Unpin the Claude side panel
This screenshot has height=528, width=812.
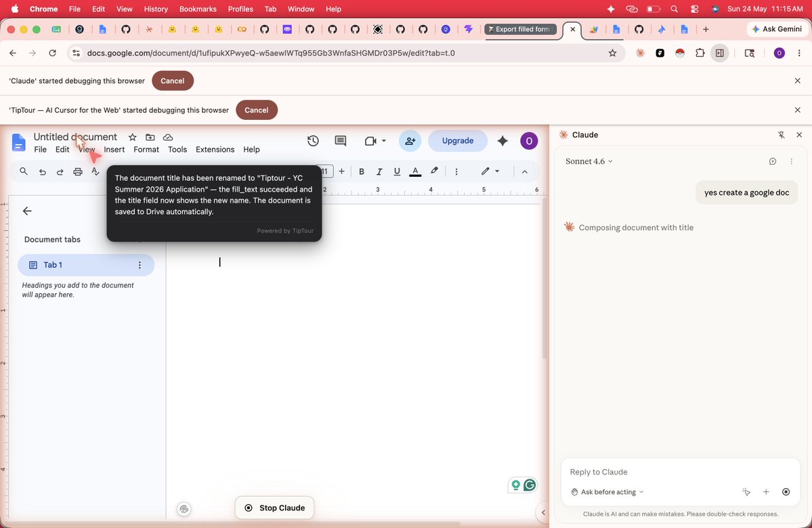click(x=782, y=135)
